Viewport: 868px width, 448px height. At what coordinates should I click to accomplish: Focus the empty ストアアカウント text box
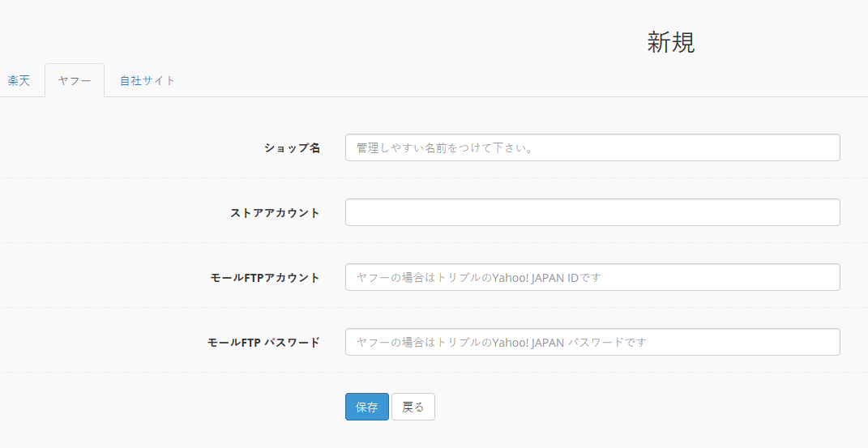click(x=592, y=212)
